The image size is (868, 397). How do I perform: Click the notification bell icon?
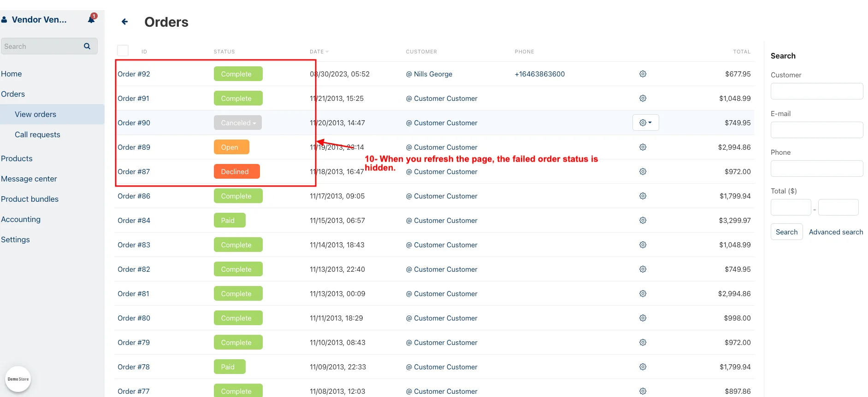click(x=91, y=19)
